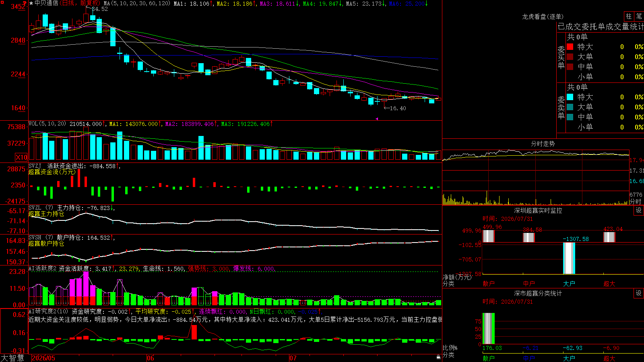Open 设 settings for 深圳超赢实时监控

click(639, 210)
